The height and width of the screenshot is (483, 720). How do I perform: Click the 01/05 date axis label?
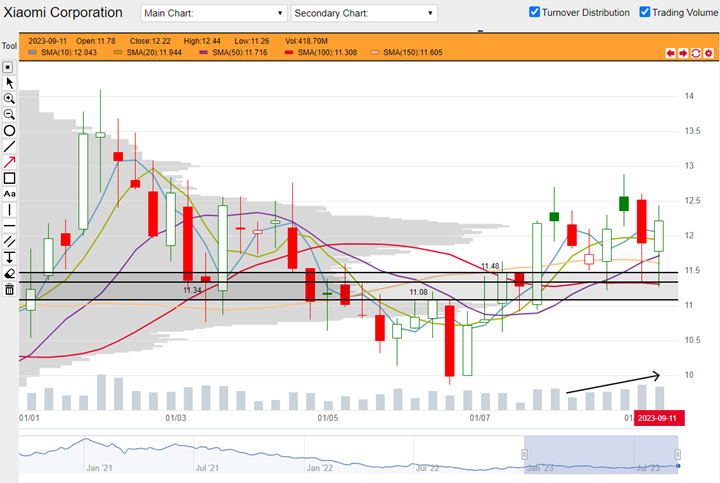[x=328, y=418]
